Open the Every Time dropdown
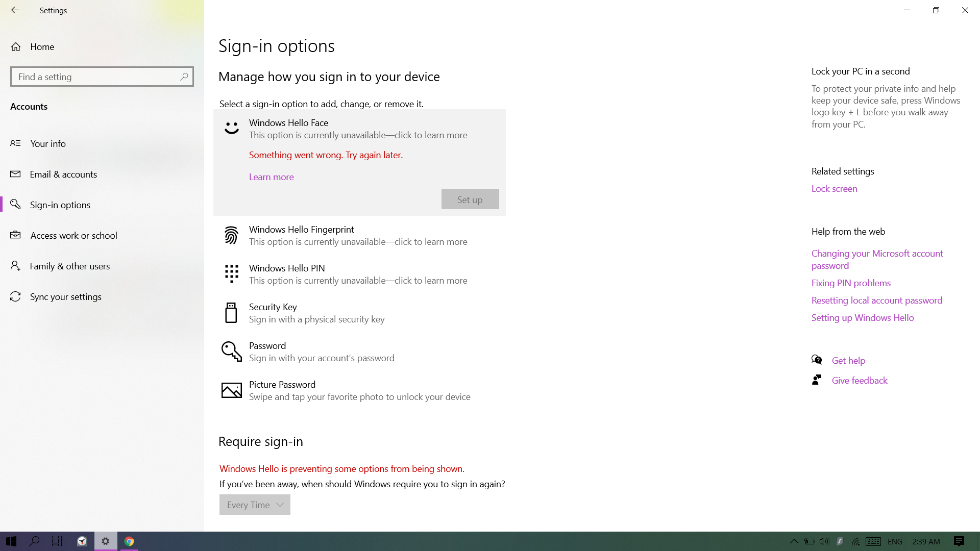Screen dimensions: 980x551 click(x=255, y=505)
